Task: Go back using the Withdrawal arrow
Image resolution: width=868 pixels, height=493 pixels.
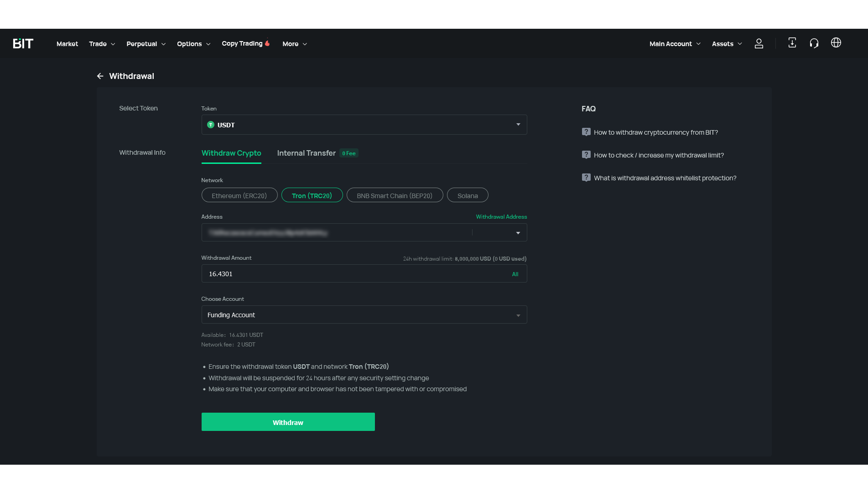Action: pyautogui.click(x=100, y=76)
